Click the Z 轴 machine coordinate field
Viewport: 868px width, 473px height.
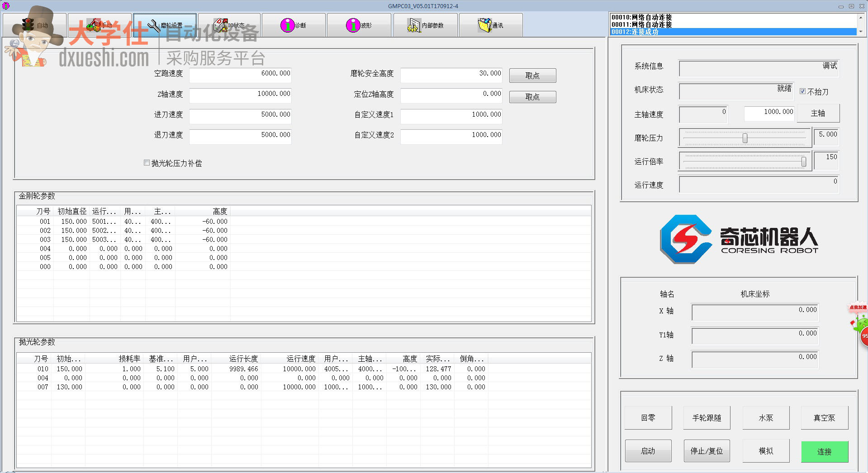click(x=755, y=359)
